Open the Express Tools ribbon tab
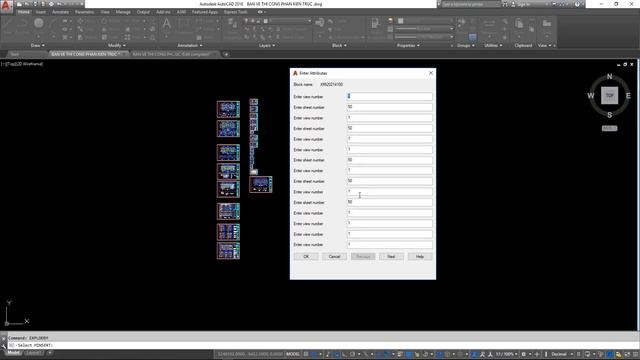This screenshot has height=360, width=640. [236, 12]
